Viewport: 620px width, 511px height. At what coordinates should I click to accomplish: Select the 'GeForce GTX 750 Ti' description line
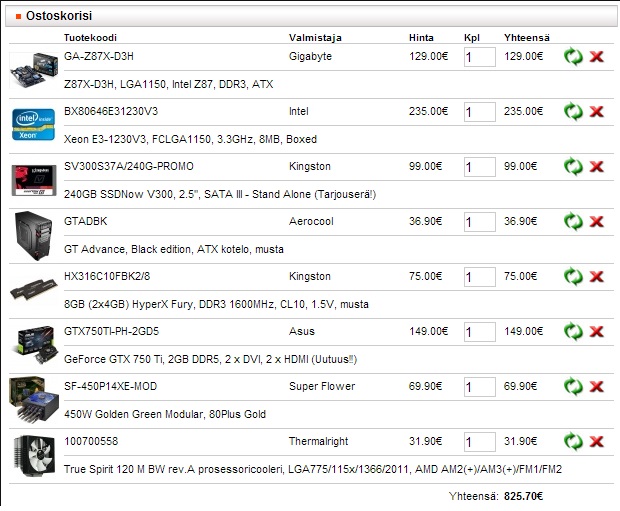click(x=210, y=359)
